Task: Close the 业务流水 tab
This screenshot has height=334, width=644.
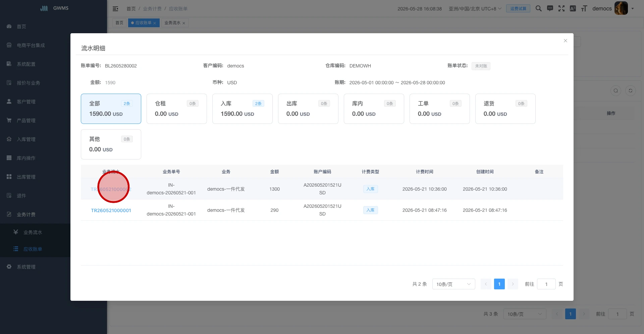Action: tap(184, 23)
